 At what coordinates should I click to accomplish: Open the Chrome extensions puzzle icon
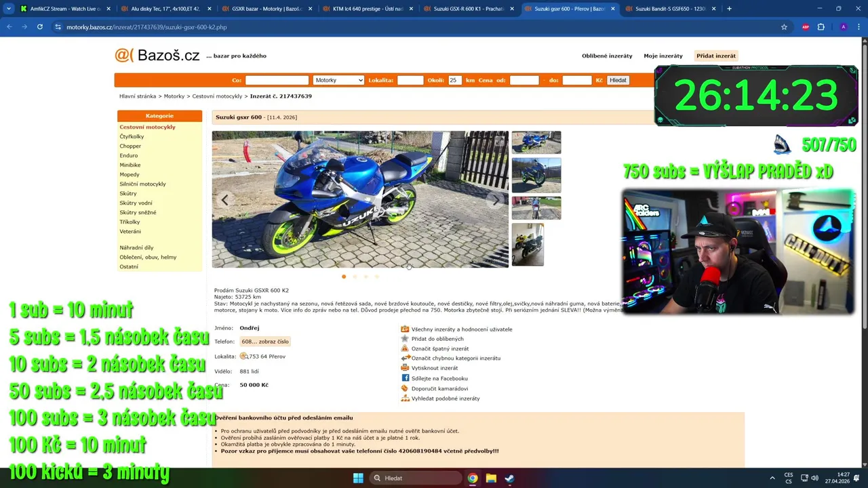coord(821,27)
